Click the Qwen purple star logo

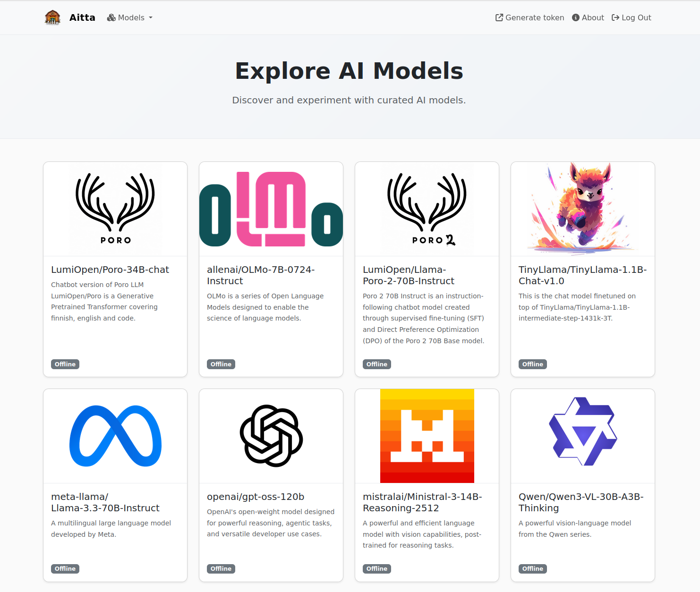(583, 431)
